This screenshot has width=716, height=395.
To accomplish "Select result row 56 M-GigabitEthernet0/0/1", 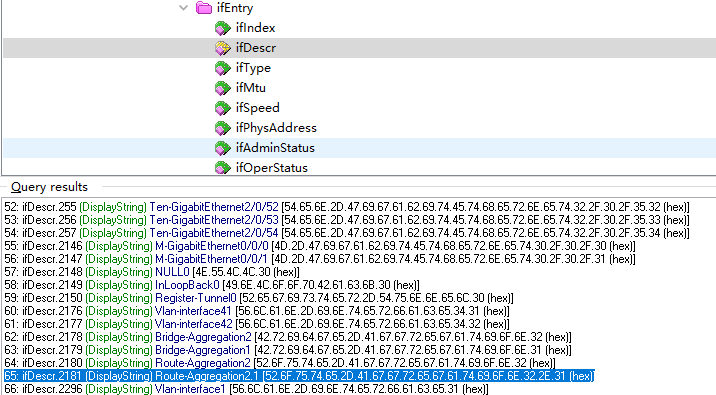I will coord(320,259).
